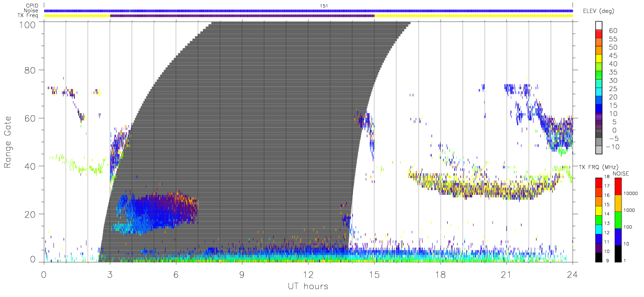
Task: Click the Range Gate tick label '100'
Action: click(28, 25)
